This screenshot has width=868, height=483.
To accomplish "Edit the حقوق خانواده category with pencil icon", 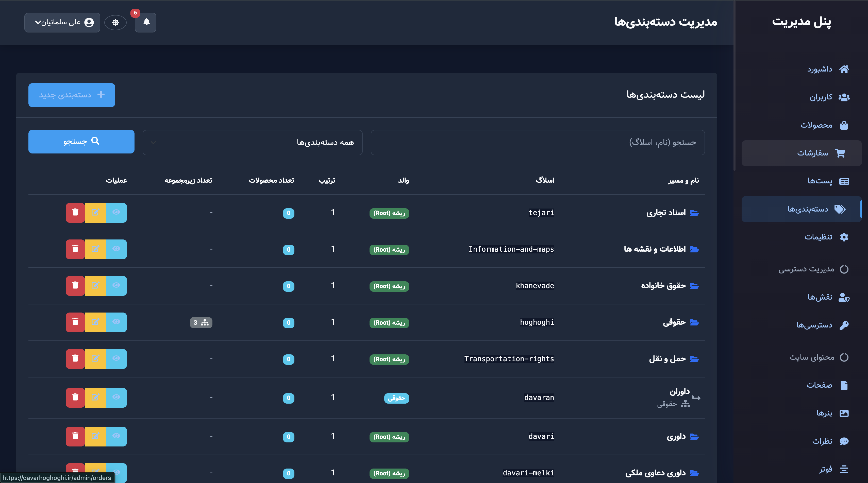I will coord(95,286).
